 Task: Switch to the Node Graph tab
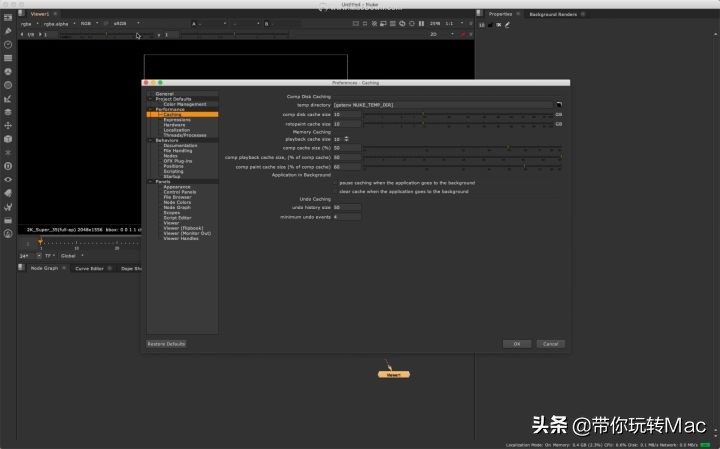[x=44, y=268]
